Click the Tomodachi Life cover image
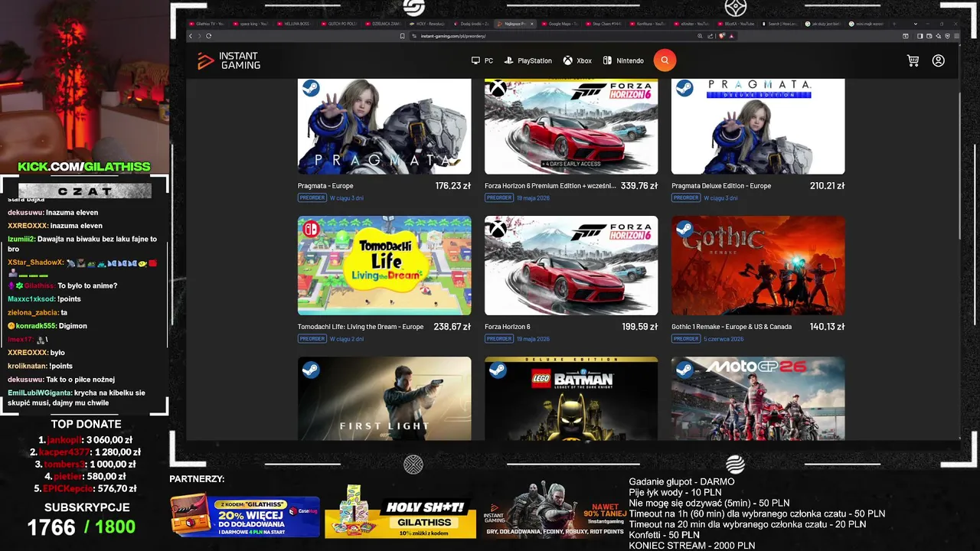980x551 pixels. pos(384,266)
